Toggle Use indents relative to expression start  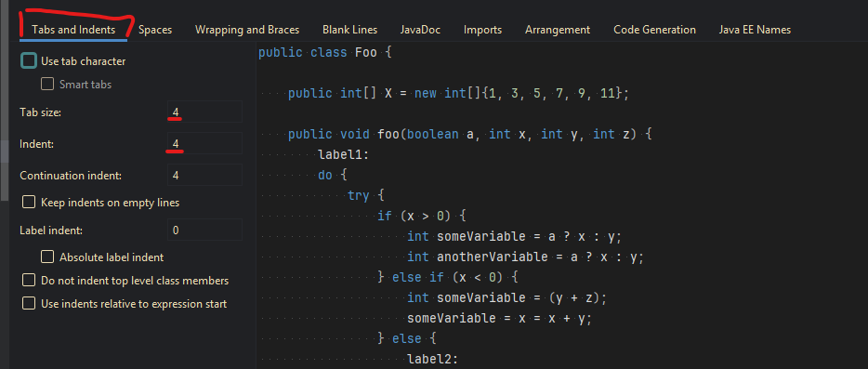[x=29, y=304]
